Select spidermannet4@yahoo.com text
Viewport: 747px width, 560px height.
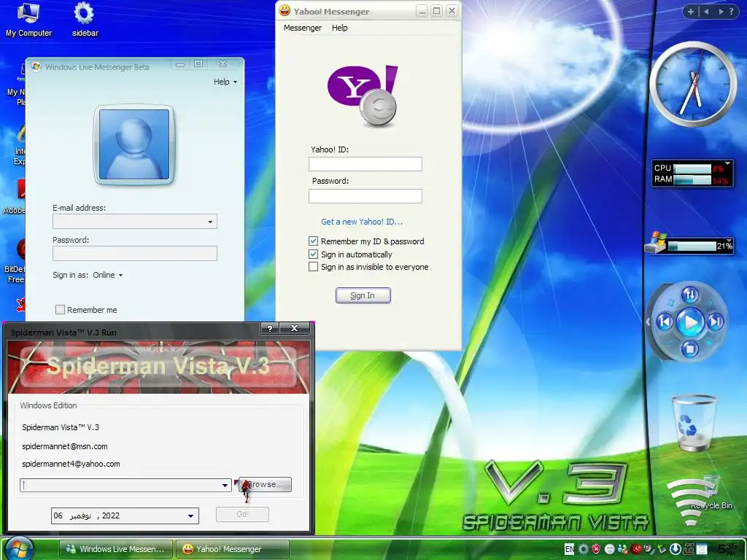click(x=71, y=464)
